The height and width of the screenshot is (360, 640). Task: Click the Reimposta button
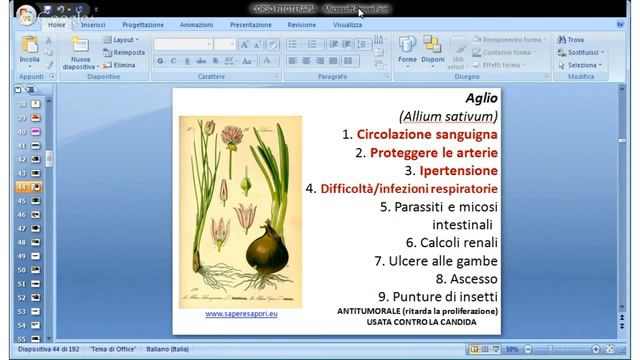pos(124,52)
